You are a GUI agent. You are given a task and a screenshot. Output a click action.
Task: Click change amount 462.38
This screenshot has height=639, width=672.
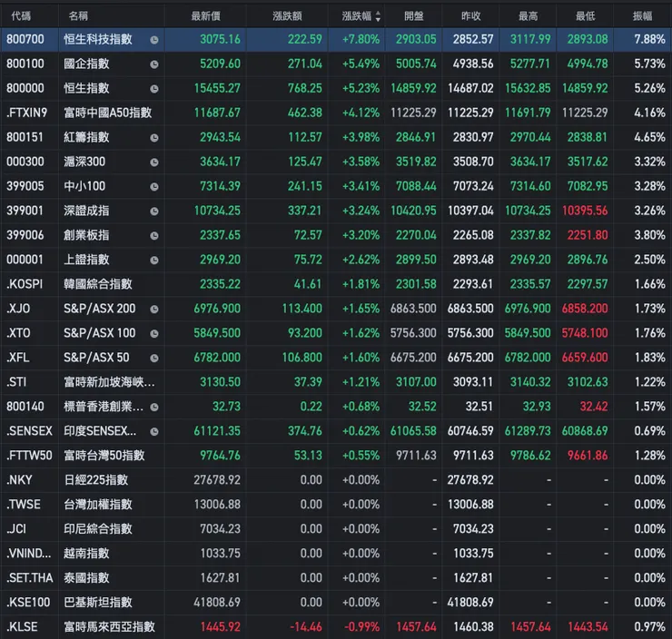[x=305, y=113]
